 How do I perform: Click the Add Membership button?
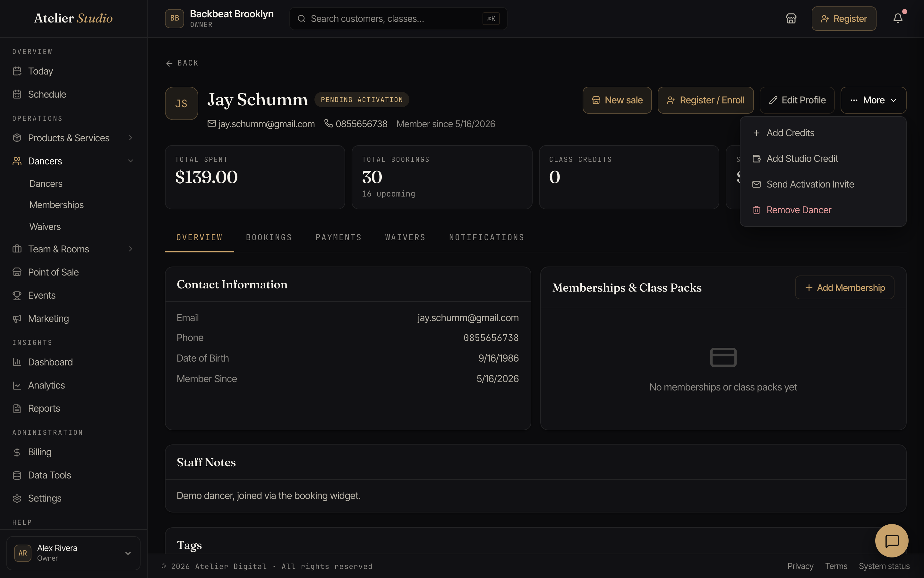point(844,287)
